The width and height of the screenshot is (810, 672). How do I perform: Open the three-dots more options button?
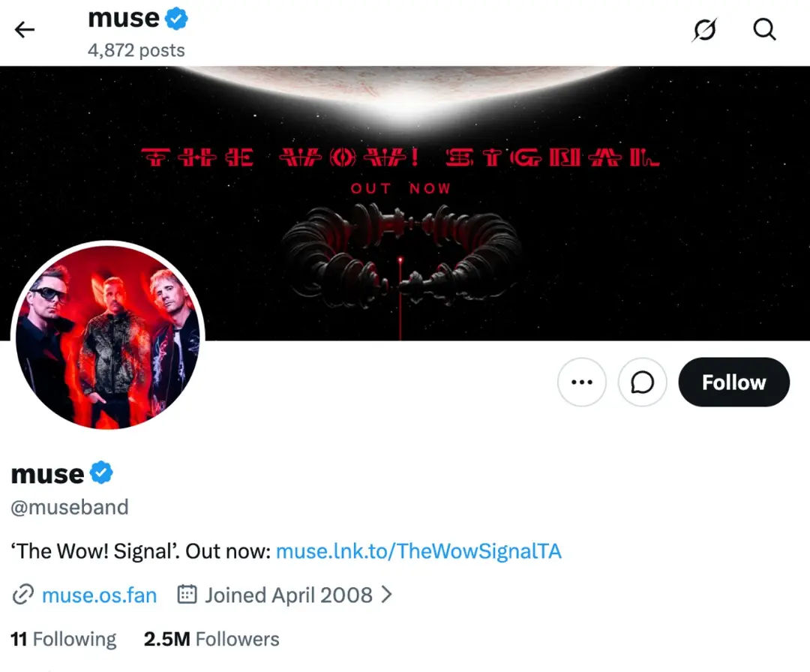click(x=582, y=382)
